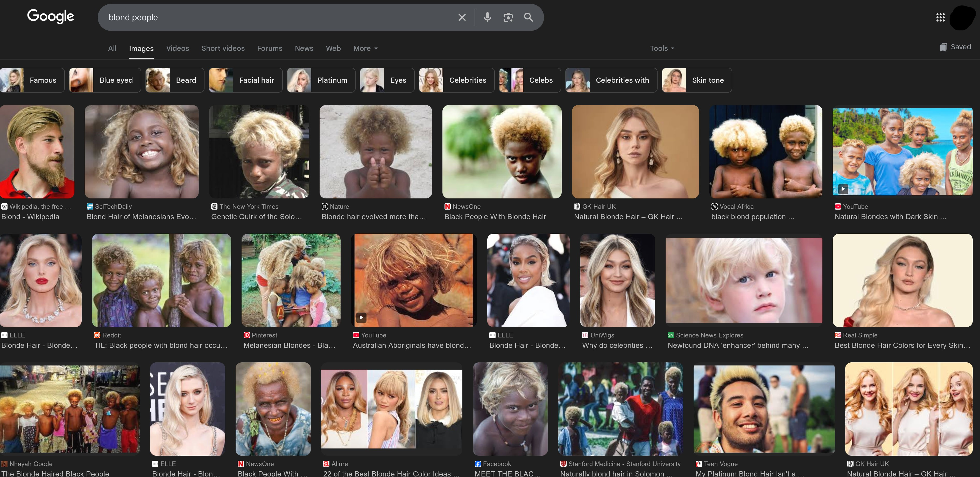Open the Google apps grid
The height and width of the screenshot is (477, 980).
click(x=940, y=18)
